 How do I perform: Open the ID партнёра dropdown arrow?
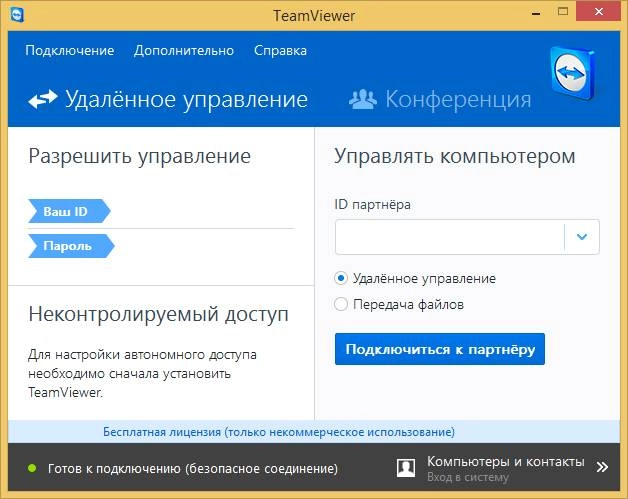(582, 237)
